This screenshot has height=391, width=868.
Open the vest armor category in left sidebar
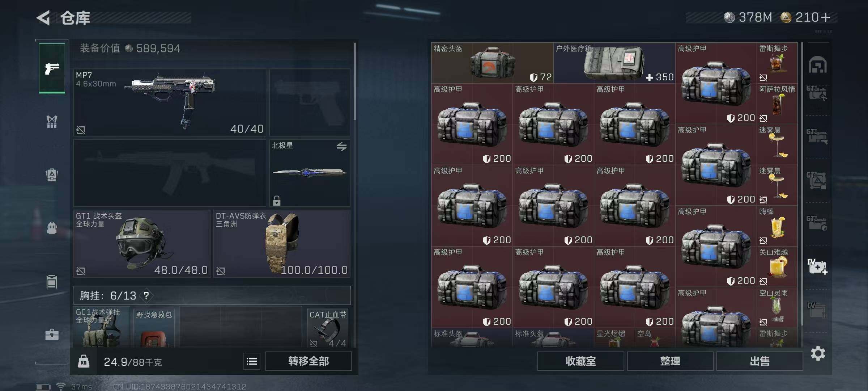coord(52,122)
